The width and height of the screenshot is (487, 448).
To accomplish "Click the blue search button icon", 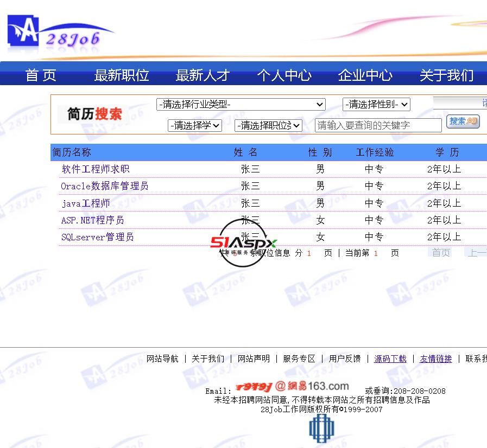I will 463,121.
